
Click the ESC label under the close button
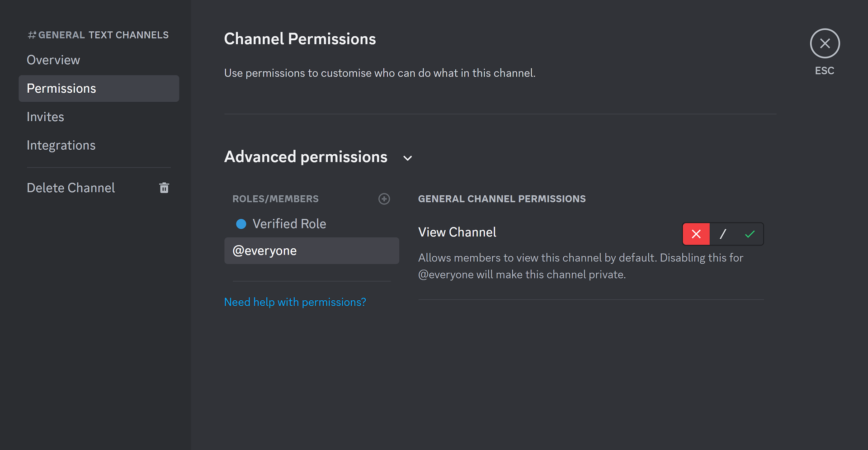pos(825,71)
